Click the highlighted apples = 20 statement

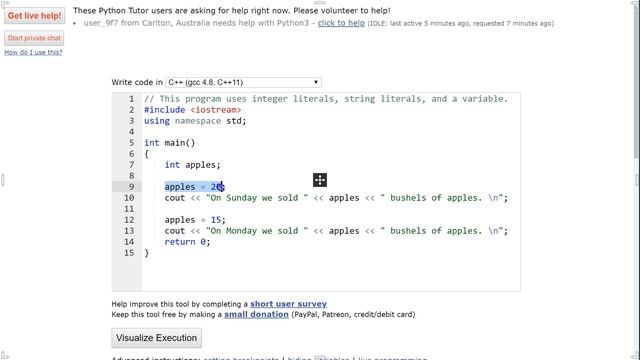pyautogui.click(x=195, y=187)
